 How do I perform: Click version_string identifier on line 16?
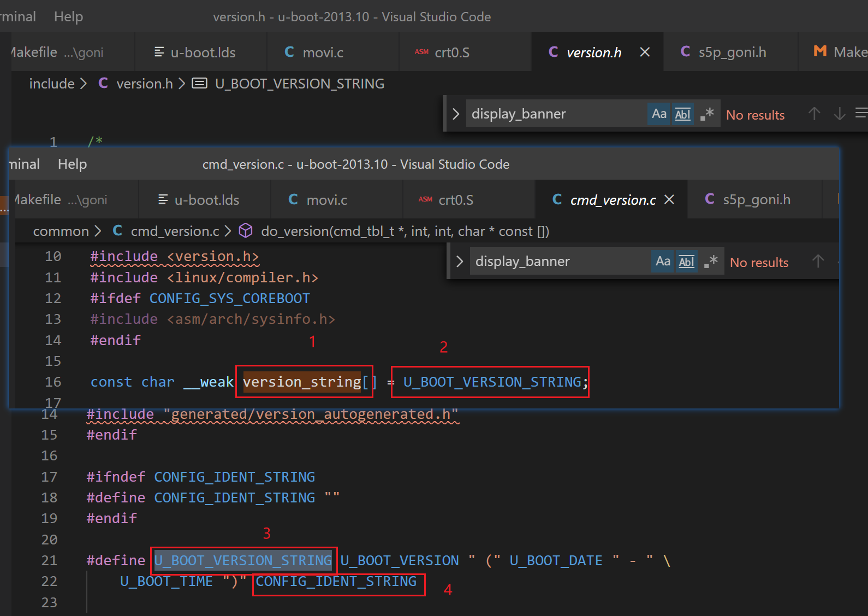click(x=302, y=382)
